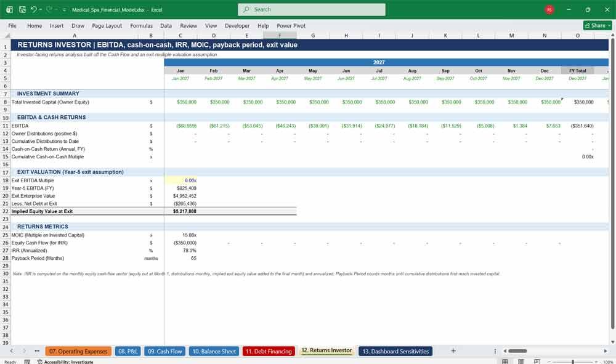Viewport: 616px width, 364px height.
Task: Click the FY Total EBITDA ($351,640) cell
Action: pyautogui.click(x=578, y=126)
